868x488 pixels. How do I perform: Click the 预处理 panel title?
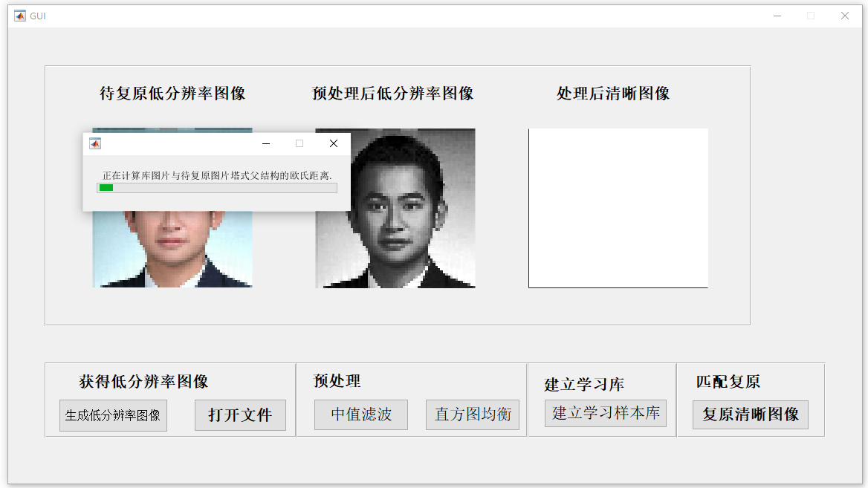click(x=337, y=380)
